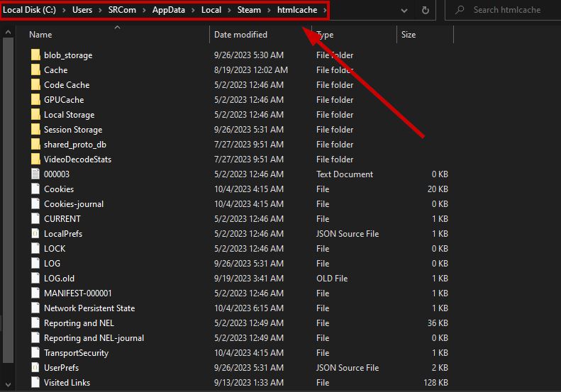Click the blob_storage folder icon

tap(36, 55)
